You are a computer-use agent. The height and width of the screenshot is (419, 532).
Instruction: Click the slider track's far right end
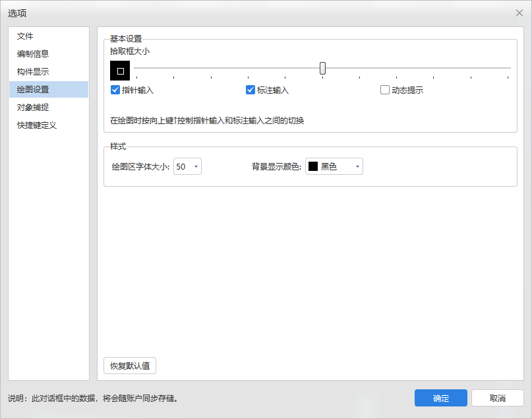[508, 68]
